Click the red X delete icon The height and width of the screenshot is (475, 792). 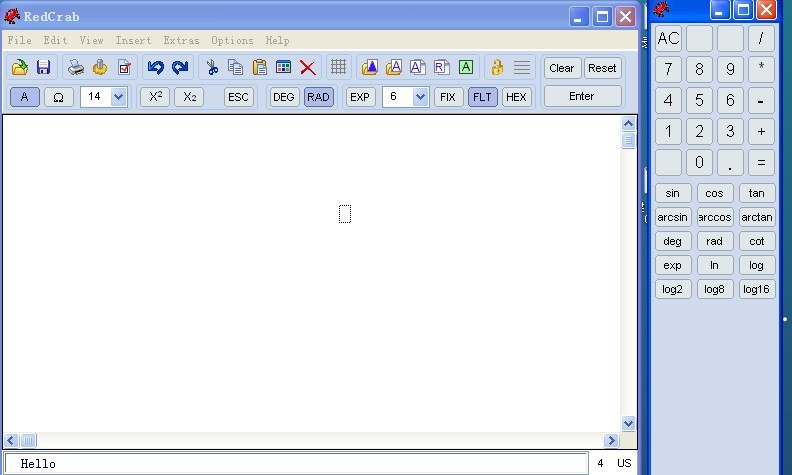308,68
